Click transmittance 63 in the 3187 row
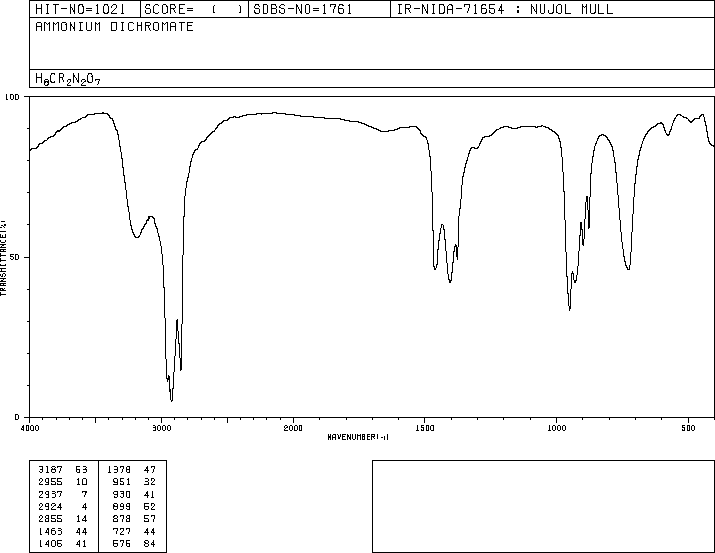The width and height of the screenshot is (715, 553). pyautogui.click(x=81, y=470)
